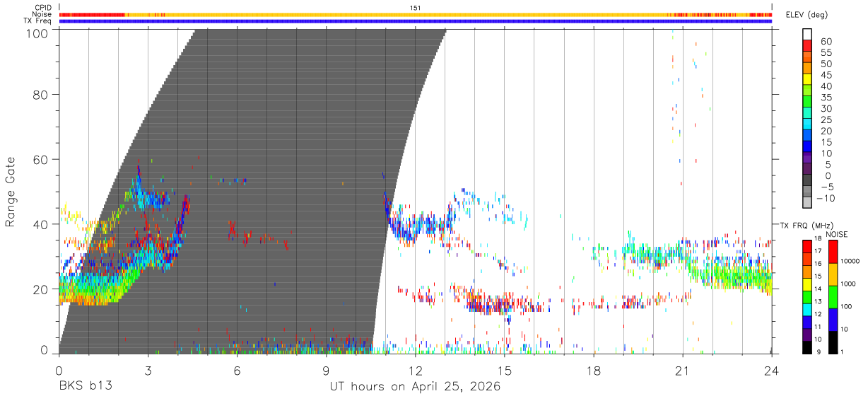Click the '25' tick on the ELEV colorbar
The height and width of the screenshot is (401, 868).
(x=825, y=120)
